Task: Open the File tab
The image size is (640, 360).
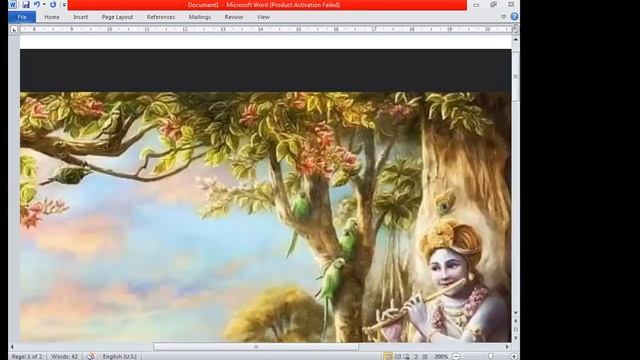Action: [x=22, y=17]
